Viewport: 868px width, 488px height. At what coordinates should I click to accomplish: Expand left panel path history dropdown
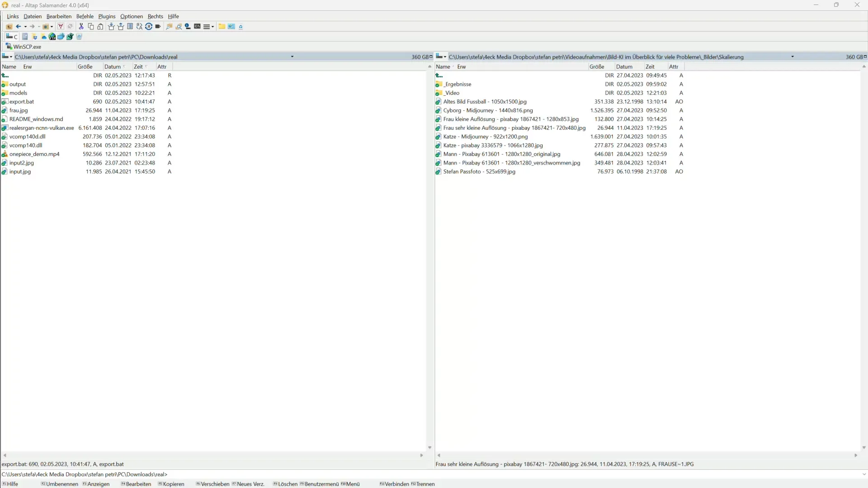tap(292, 56)
